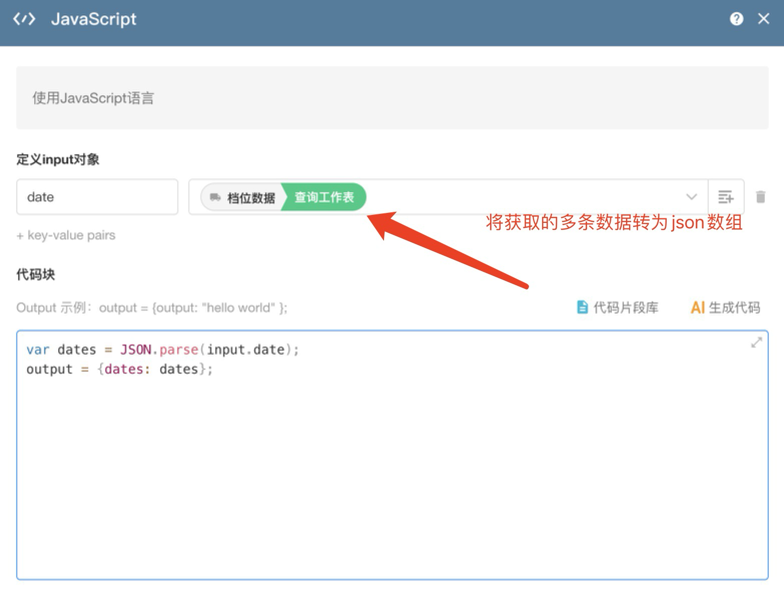Add a row with + key-value pairs

coord(66,235)
